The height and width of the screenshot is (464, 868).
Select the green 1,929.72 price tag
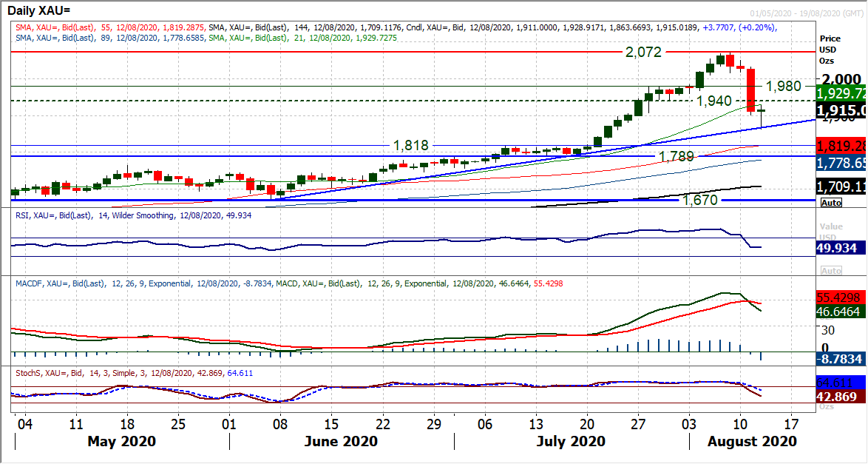coord(843,94)
